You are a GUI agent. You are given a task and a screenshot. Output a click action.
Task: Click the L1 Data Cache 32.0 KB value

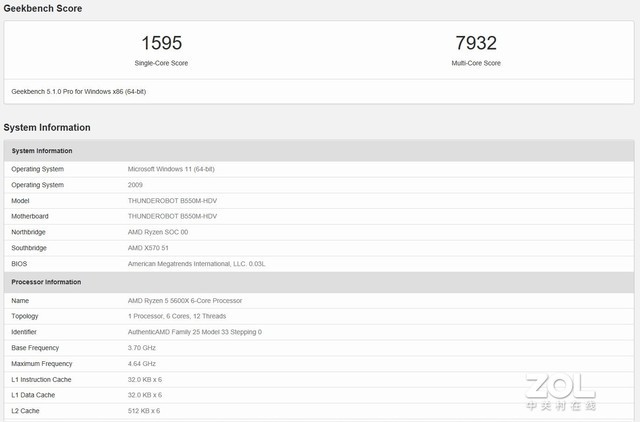[145, 395]
